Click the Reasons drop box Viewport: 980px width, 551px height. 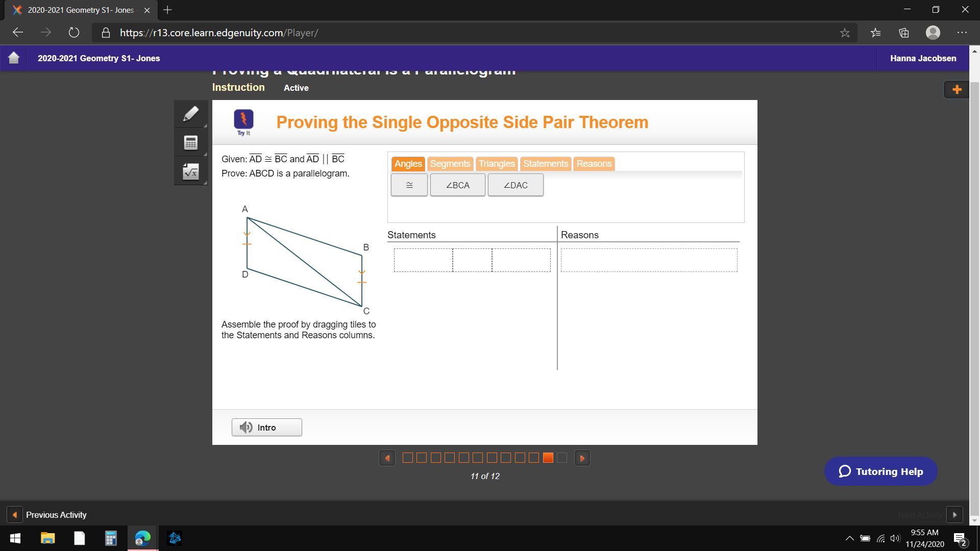tap(649, 260)
